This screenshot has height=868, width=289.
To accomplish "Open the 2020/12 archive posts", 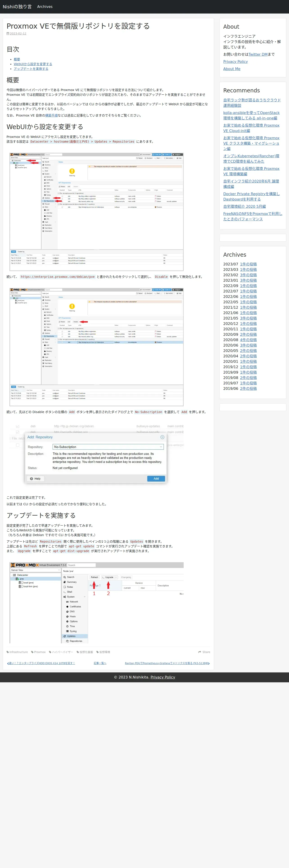I will click(248, 324).
